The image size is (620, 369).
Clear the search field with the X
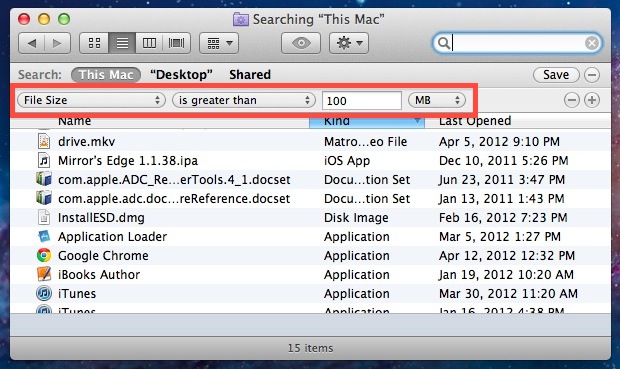coord(592,43)
